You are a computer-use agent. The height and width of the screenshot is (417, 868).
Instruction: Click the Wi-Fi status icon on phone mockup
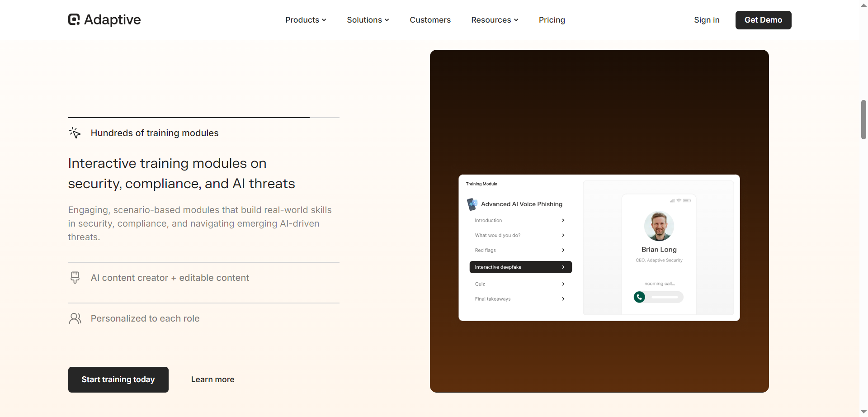(x=679, y=200)
